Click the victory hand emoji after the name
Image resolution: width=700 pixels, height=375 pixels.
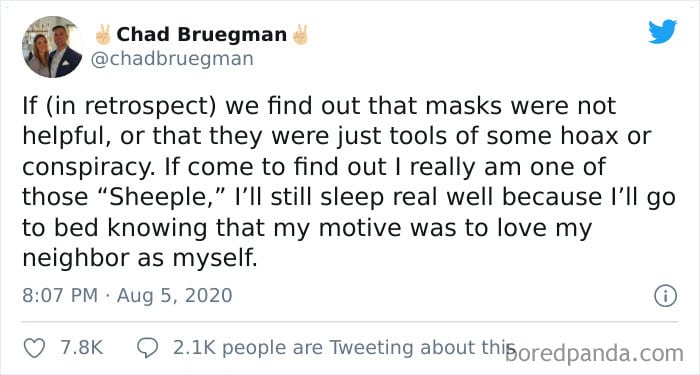(300, 35)
